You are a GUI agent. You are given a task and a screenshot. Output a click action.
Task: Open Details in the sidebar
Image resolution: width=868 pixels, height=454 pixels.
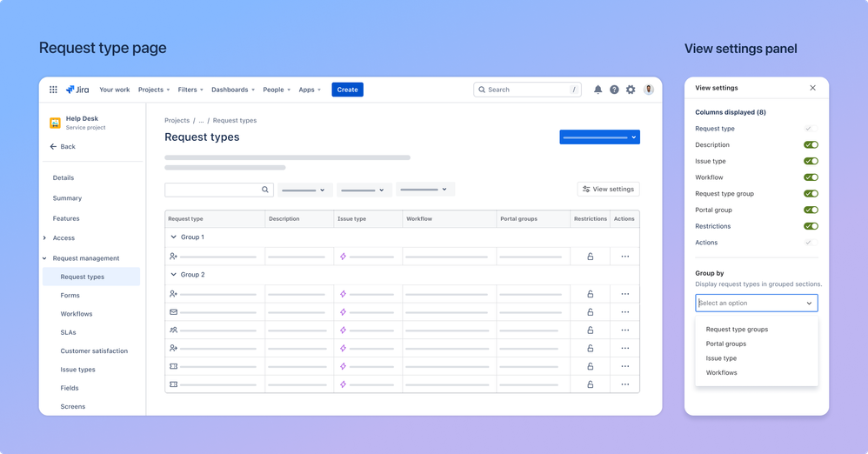[x=63, y=177]
